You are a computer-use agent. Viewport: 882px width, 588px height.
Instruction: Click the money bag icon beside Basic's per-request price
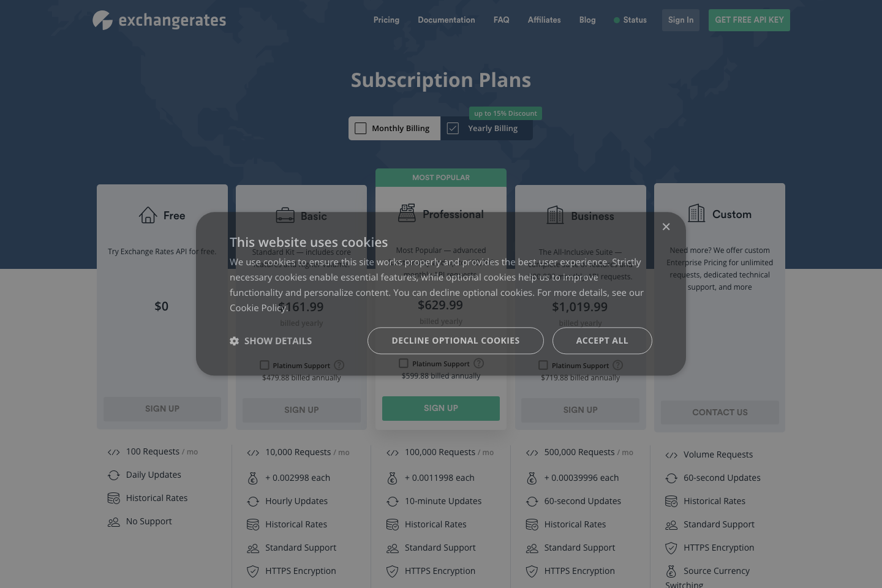tap(253, 478)
